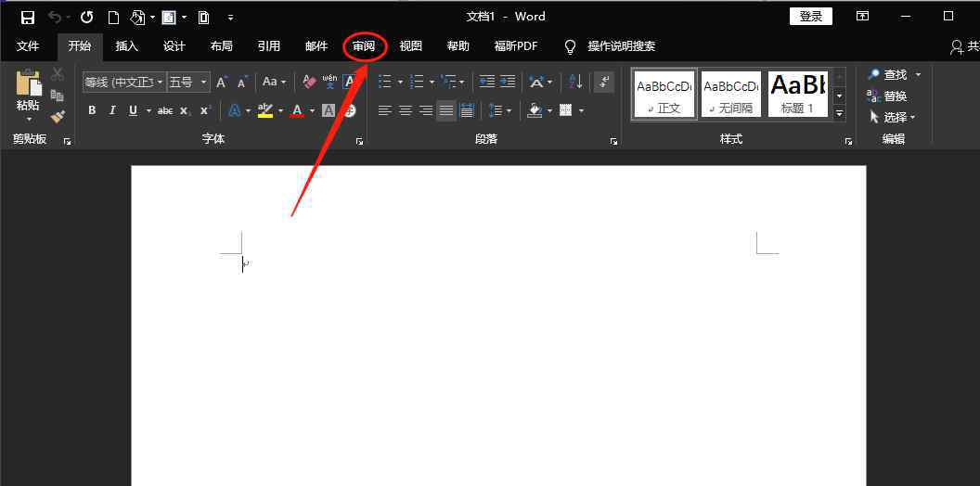
Task: Toggle the Character Border boxed A icon
Action: click(x=349, y=82)
